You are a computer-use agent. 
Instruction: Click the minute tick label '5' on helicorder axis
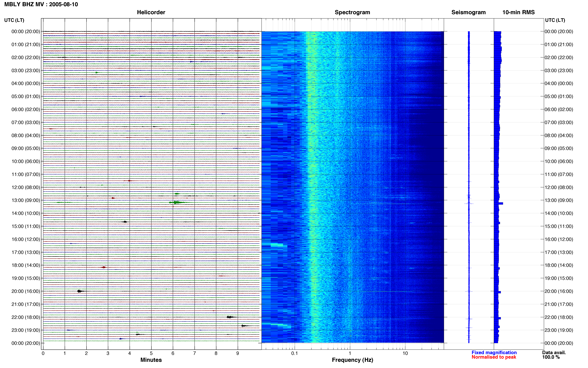point(151,353)
